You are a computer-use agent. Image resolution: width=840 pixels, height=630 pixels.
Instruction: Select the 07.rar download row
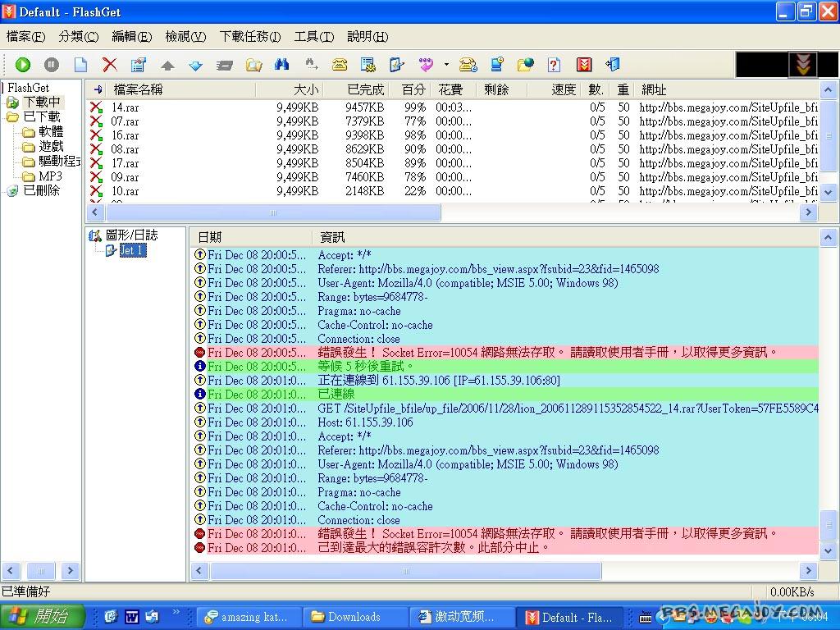pyautogui.click(x=453, y=121)
